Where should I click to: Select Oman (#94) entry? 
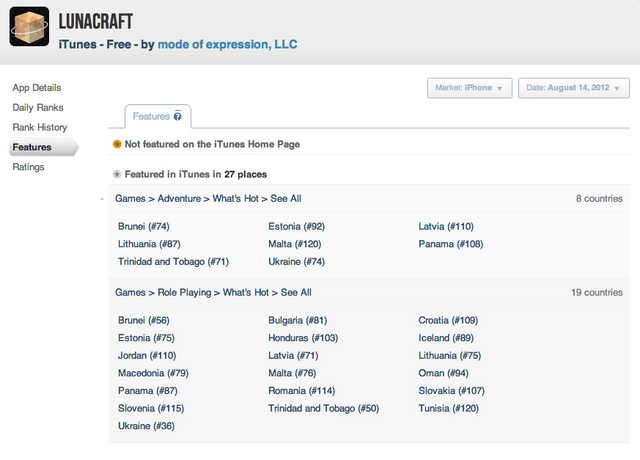pos(443,373)
